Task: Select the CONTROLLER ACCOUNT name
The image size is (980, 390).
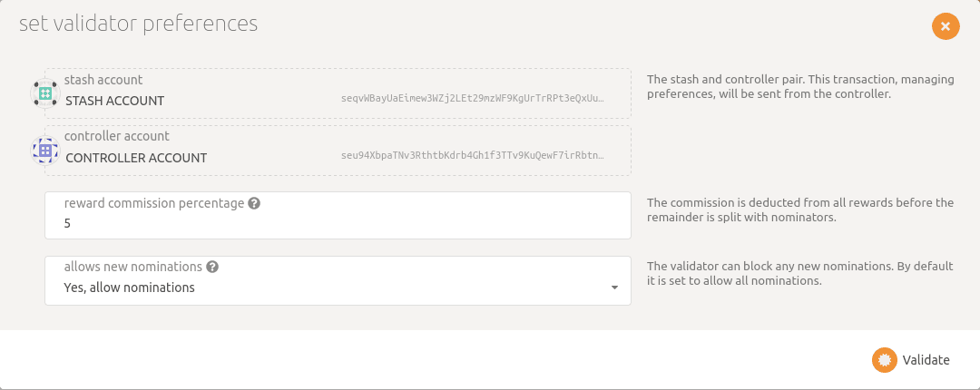Action: [136, 158]
